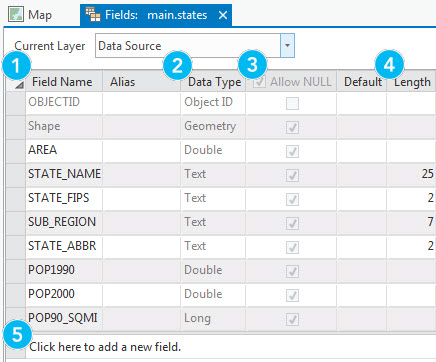Screen dimensions: 436x362
Task: Click the Data Source combo box
Action: click(195, 45)
